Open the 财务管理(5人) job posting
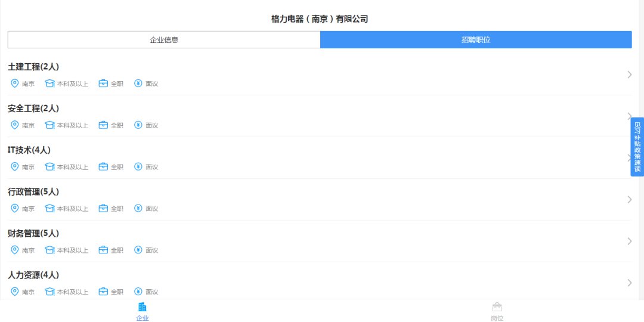The width and height of the screenshot is (644, 322). [320, 241]
